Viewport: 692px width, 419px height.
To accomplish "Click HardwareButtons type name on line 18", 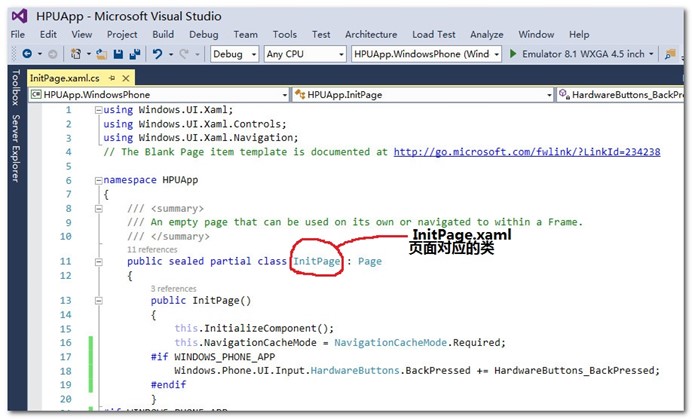I will pyautogui.click(x=355, y=370).
